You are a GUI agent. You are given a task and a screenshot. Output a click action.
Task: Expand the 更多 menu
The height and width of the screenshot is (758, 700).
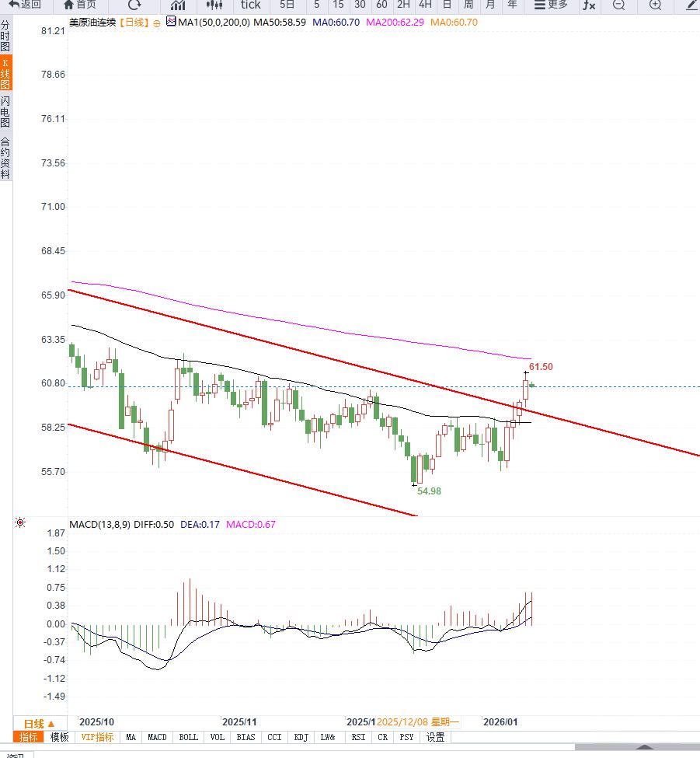tap(551, 5)
